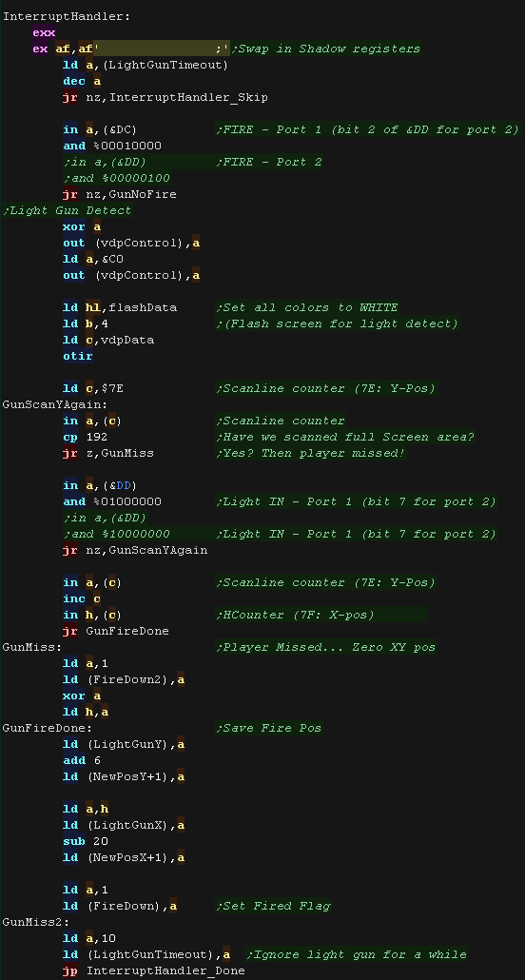Click the sub 20 instruction
The width and height of the screenshot is (525, 980).
point(85,841)
